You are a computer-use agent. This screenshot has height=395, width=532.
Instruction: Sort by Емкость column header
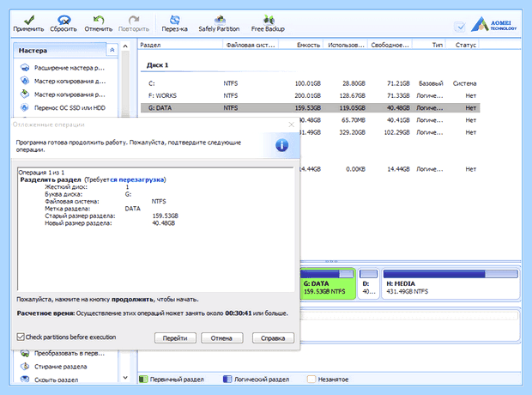coord(300,45)
